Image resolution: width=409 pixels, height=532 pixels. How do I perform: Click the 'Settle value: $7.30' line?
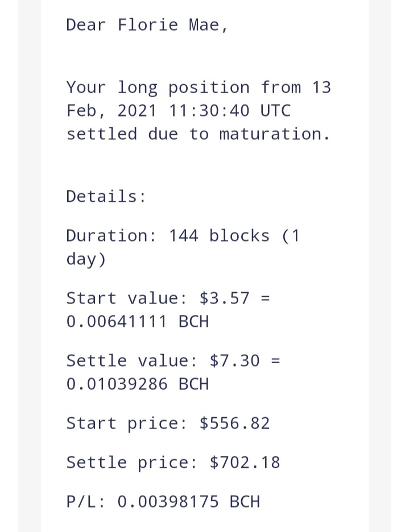[163, 361]
